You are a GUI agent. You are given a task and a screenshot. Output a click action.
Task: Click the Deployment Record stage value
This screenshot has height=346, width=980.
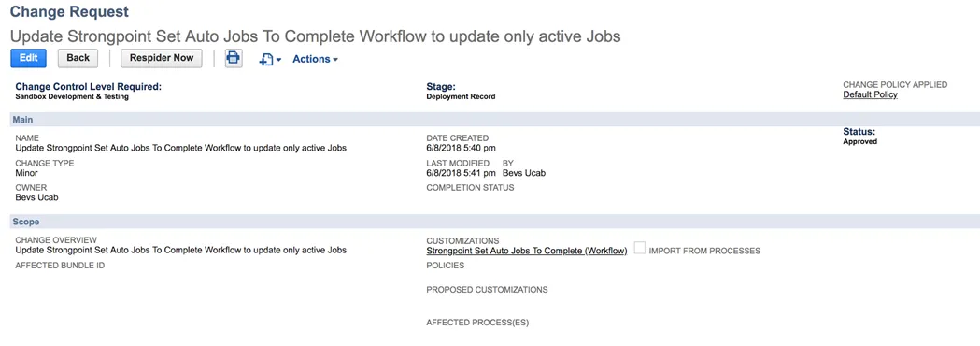461,97
